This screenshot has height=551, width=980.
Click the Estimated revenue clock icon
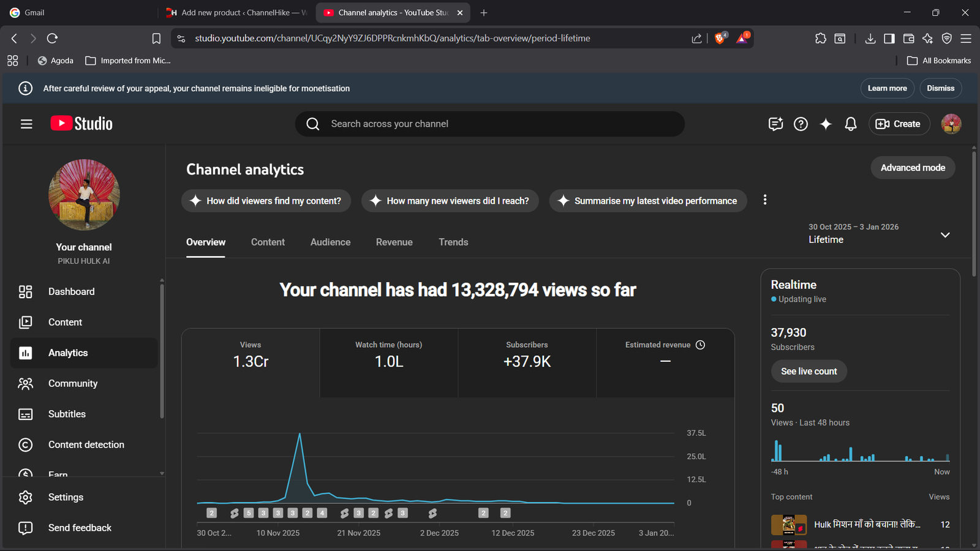point(700,345)
